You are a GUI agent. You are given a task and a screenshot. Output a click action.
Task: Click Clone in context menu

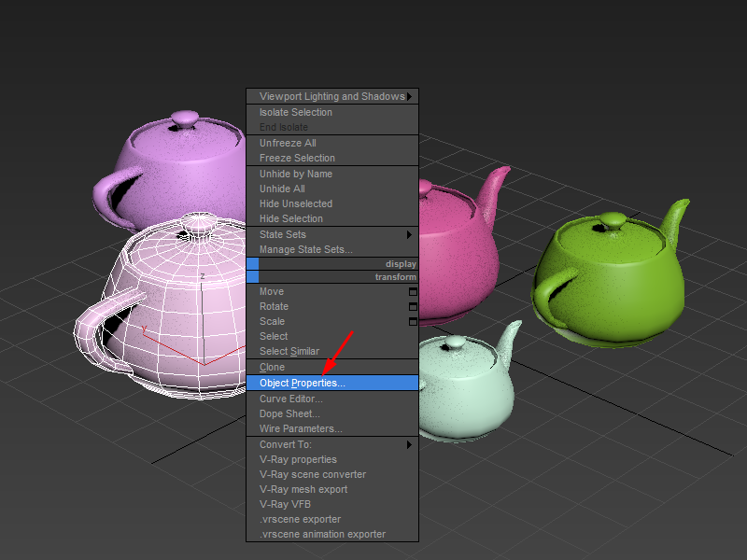(332, 367)
